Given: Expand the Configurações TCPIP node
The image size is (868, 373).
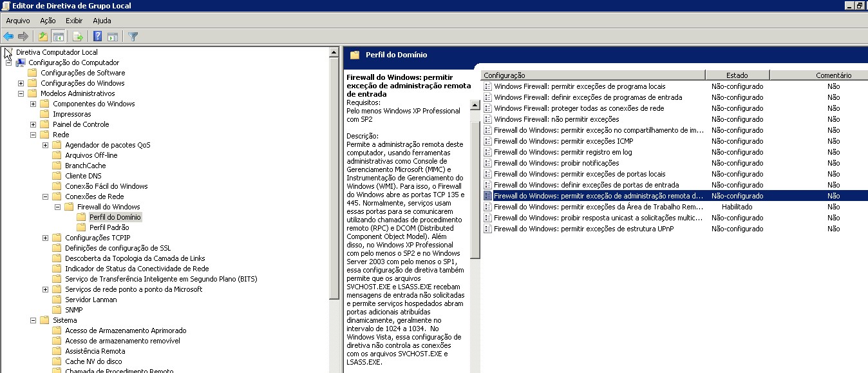Looking at the screenshot, I should (x=46, y=238).
